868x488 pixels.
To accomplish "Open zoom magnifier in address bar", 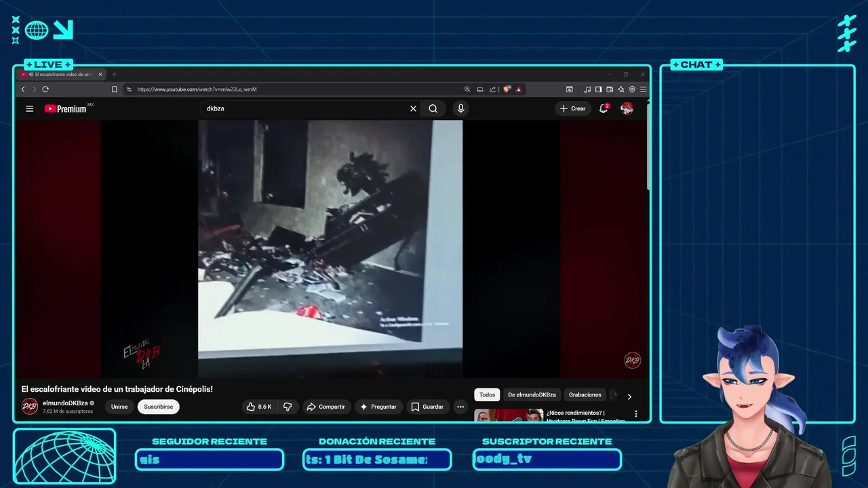I will click(467, 89).
